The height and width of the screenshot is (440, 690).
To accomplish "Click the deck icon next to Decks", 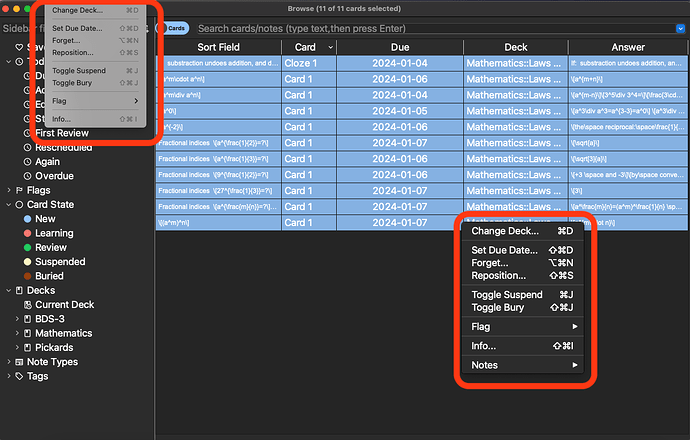I will [x=19, y=290].
